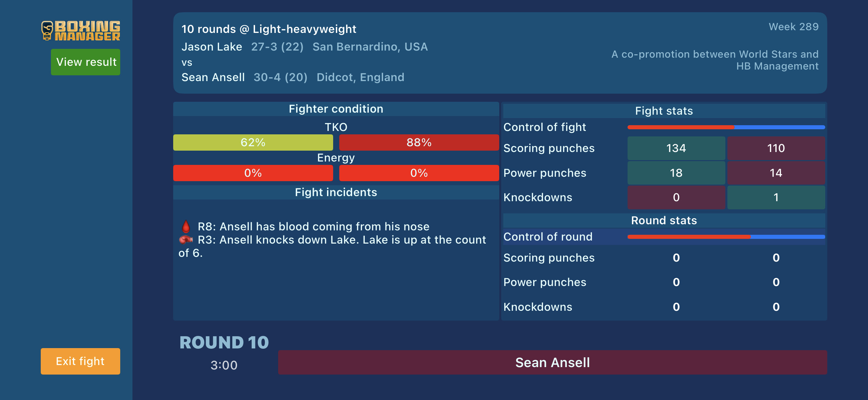
Task: Click Jason Lake's fighter name
Action: [x=212, y=47]
